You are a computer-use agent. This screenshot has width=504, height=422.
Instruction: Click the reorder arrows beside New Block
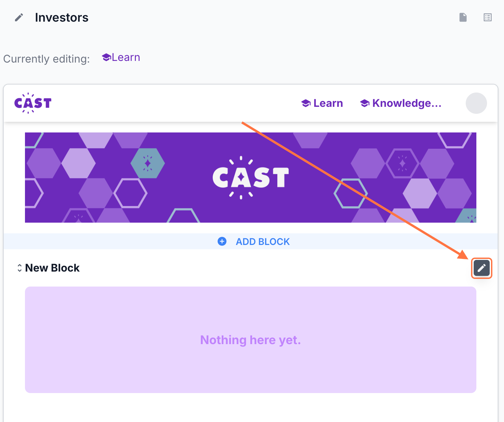[x=20, y=268]
